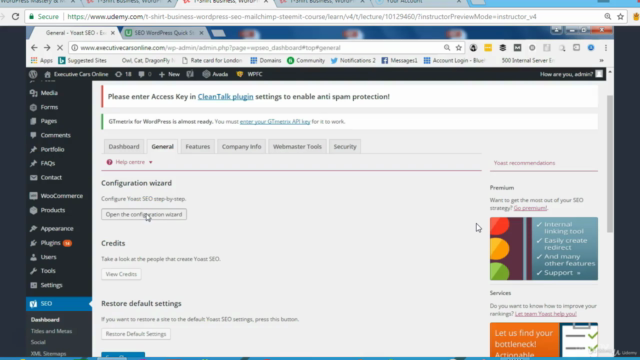
Task: Open the Community bookmark
Action: tap(306, 60)
